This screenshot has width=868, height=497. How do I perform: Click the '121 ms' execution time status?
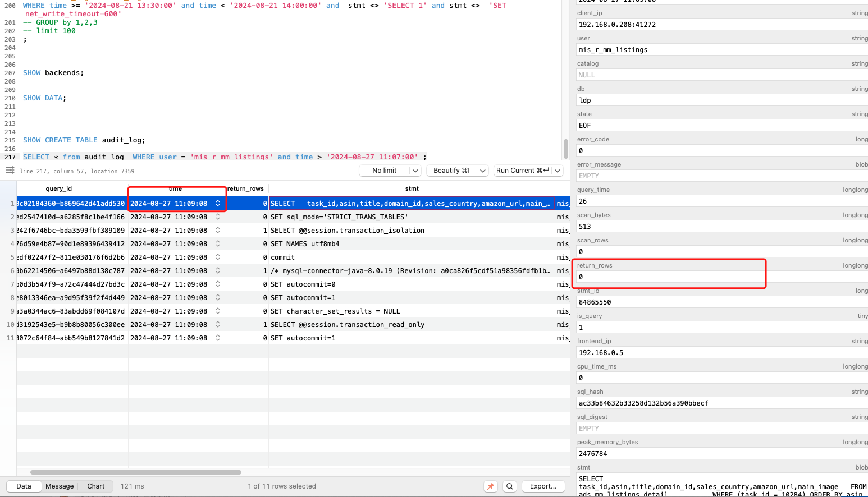click(x=132, y=486)
